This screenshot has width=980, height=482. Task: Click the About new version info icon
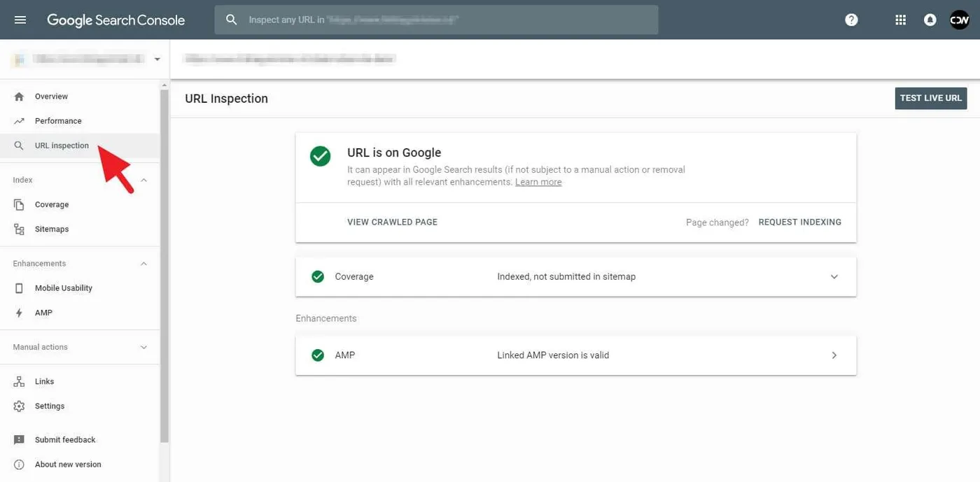tap(19, 465)
